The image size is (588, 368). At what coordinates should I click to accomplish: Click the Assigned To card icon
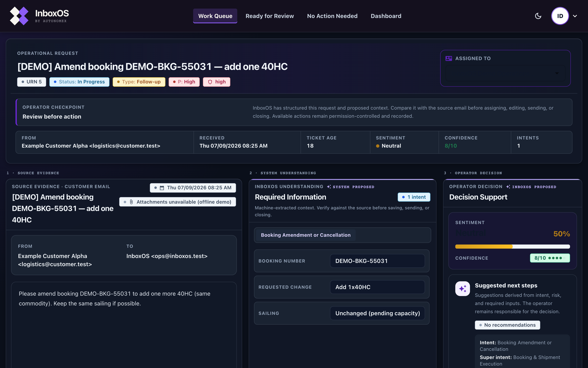449,58
